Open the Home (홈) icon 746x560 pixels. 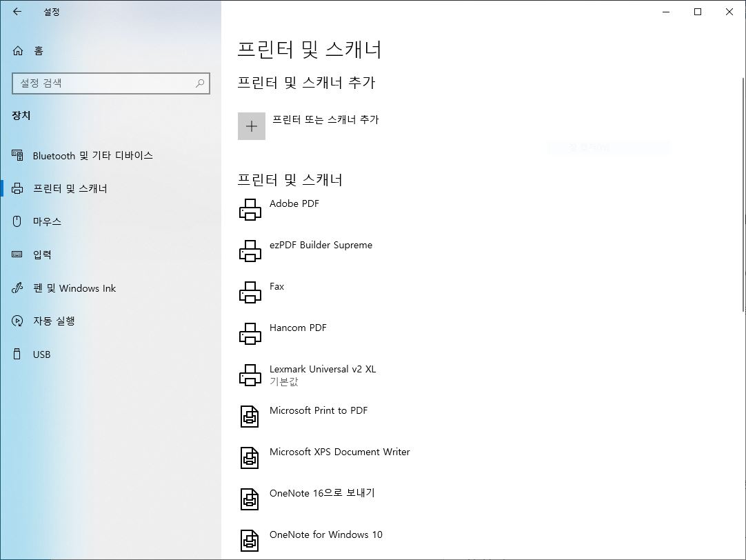pyautogui.click(x=18, y=51)
